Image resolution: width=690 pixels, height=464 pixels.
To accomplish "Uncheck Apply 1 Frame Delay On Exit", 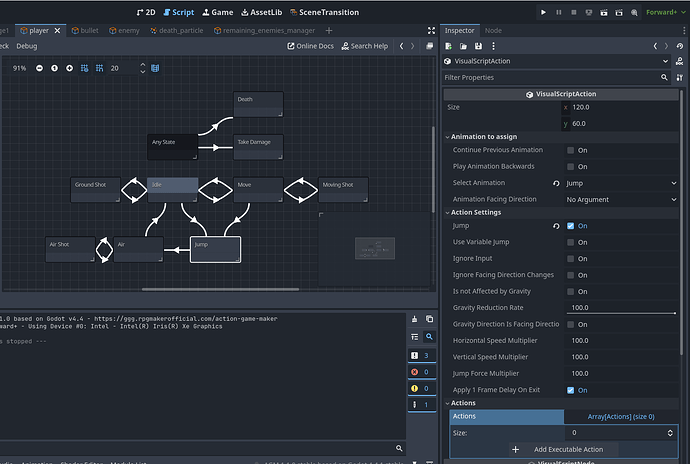I will tap(570, 390).
